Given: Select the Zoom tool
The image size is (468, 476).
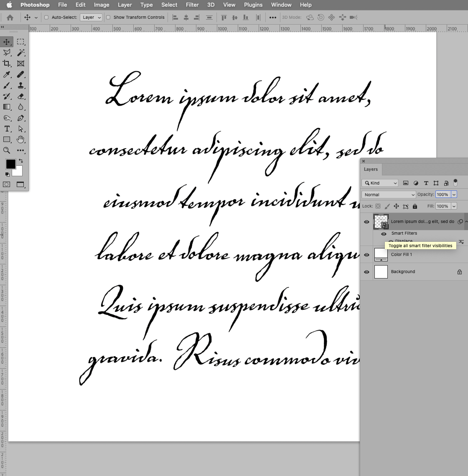Looking at the screenshot, I should 7,150.
